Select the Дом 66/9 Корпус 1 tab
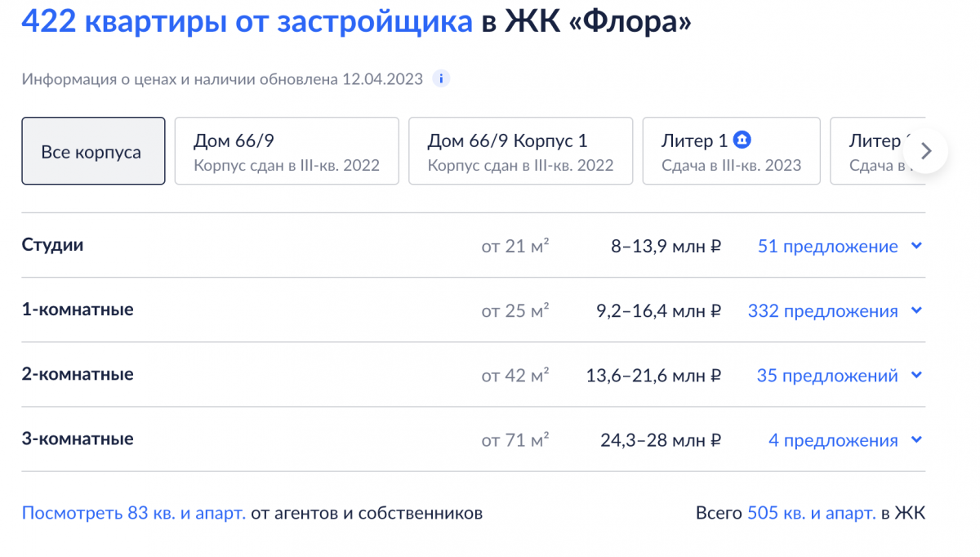This screenshot has height=557, width=980. (521, 151)
